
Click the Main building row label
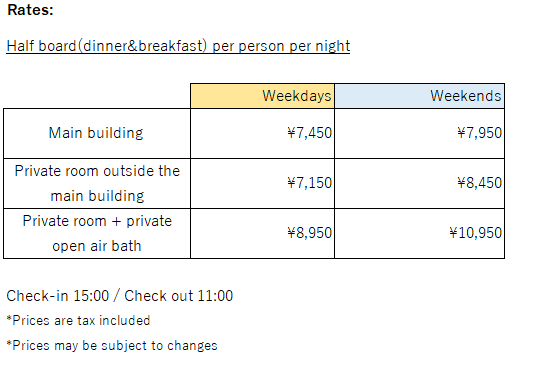click(x=96, y=133)
